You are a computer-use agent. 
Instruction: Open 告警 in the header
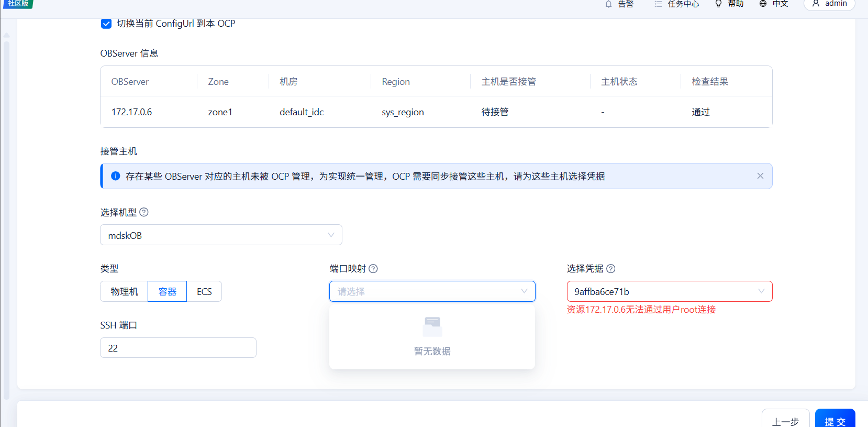coord(626,4)
